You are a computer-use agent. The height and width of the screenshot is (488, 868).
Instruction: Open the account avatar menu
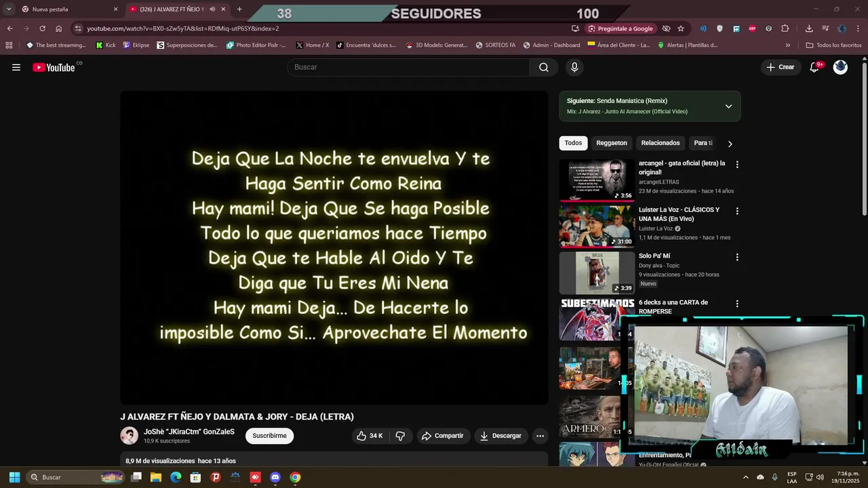840,67
